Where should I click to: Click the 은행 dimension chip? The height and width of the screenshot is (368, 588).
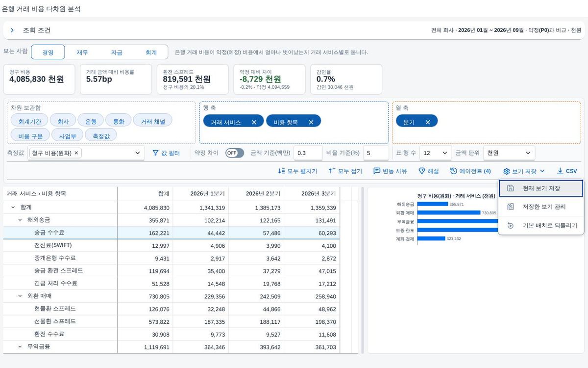(91, 121)
